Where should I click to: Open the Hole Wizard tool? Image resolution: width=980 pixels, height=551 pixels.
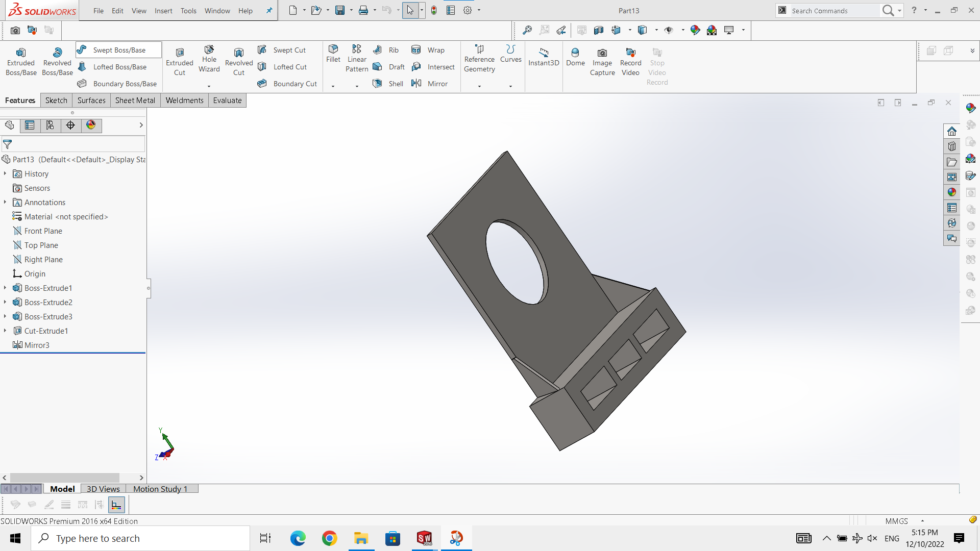(x=209, y=59)
